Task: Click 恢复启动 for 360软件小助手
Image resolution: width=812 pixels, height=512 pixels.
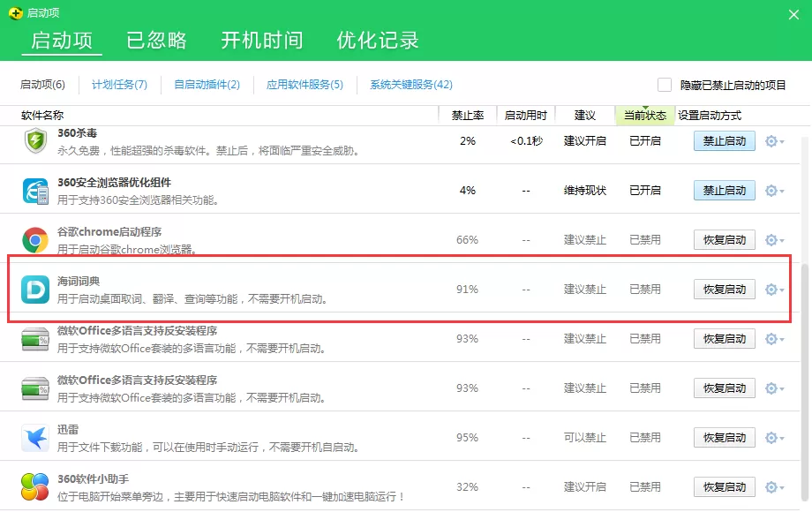Action: [x=725, y=487]
